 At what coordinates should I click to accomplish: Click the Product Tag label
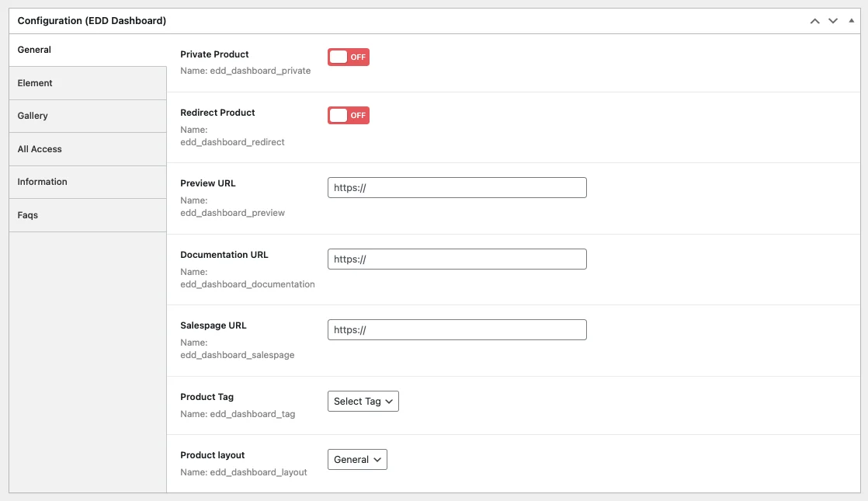click(207, 397)
